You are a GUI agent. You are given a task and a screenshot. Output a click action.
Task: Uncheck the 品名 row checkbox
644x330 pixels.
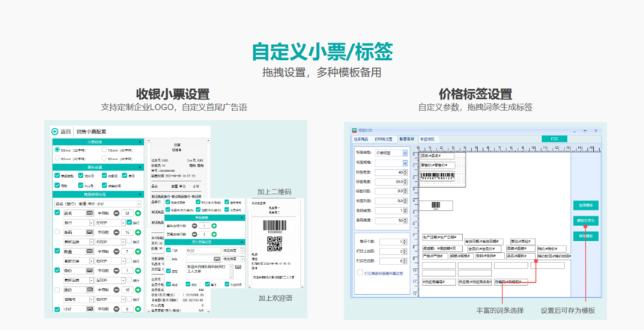[x=57, y=213]
